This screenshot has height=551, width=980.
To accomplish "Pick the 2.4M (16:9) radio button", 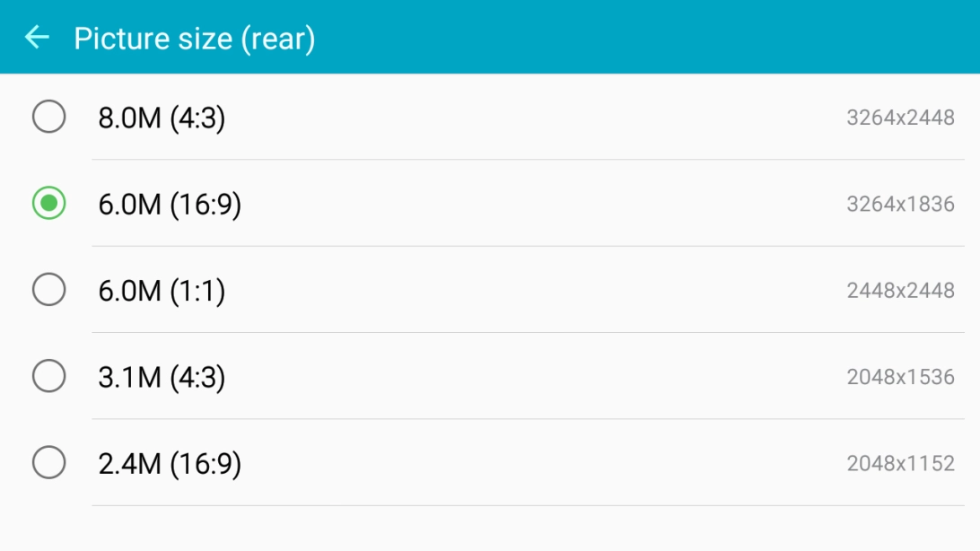I will click(x=48, y=463).
